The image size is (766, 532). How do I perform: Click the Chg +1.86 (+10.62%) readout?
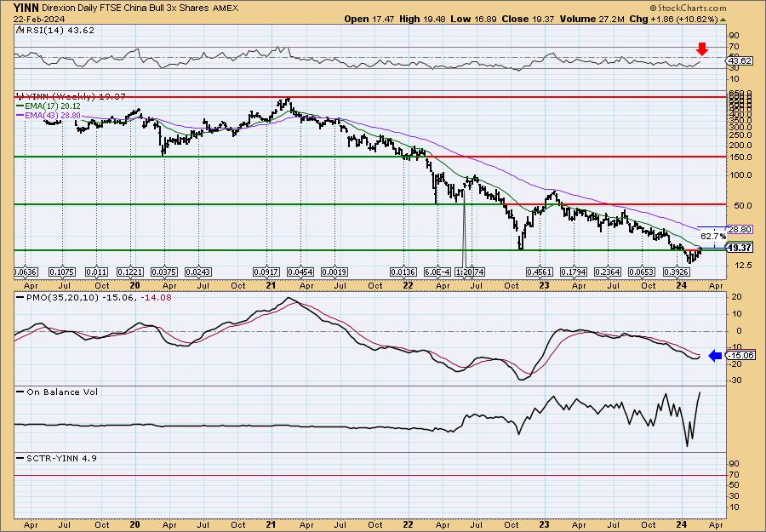[674, 19]
